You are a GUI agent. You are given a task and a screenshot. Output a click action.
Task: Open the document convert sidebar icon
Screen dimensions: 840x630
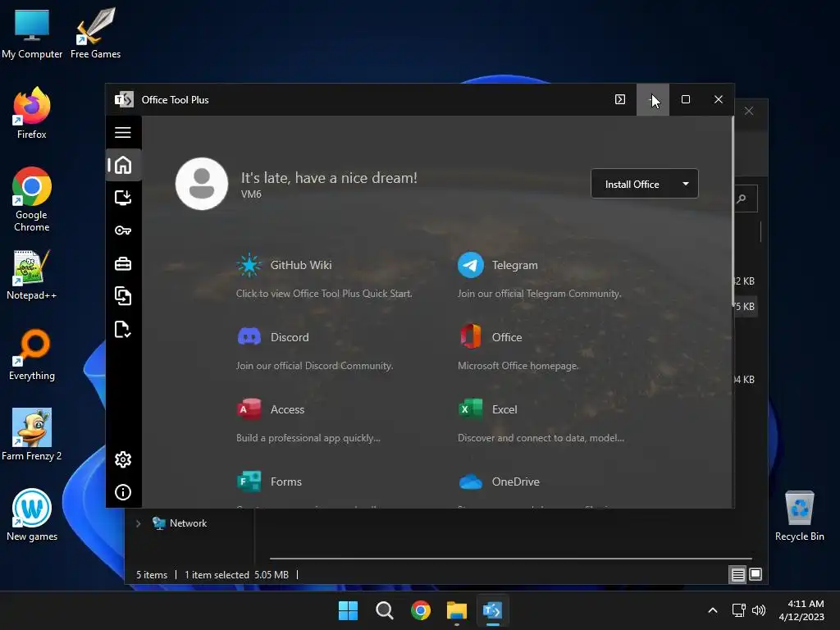click(123, 296)
